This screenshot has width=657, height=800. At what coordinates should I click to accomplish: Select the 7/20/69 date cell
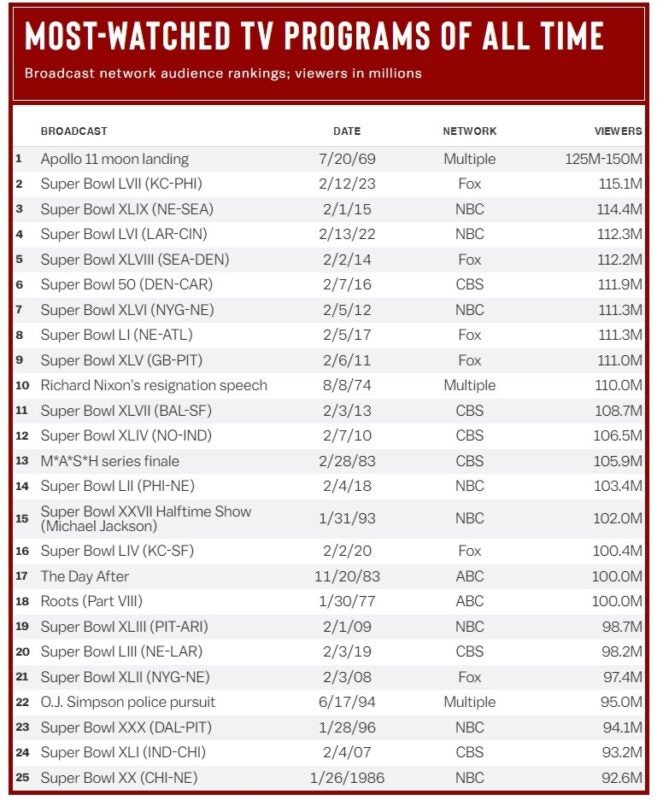point(347,159)
